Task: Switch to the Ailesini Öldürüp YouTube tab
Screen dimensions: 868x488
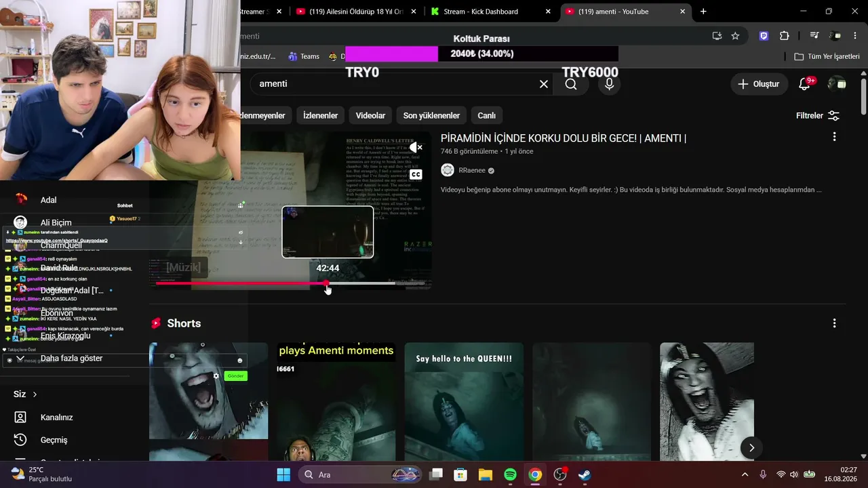Action: tap(357, 12)
